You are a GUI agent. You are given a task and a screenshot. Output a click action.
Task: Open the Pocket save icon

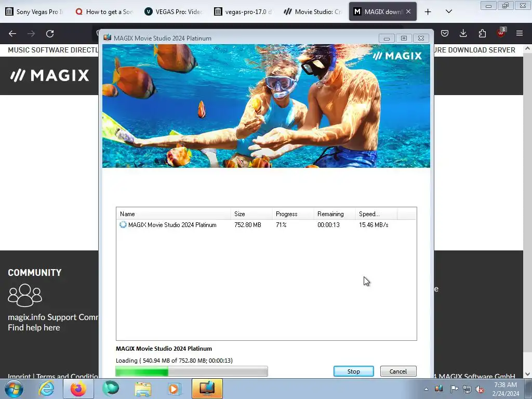(x=445, y=33)
